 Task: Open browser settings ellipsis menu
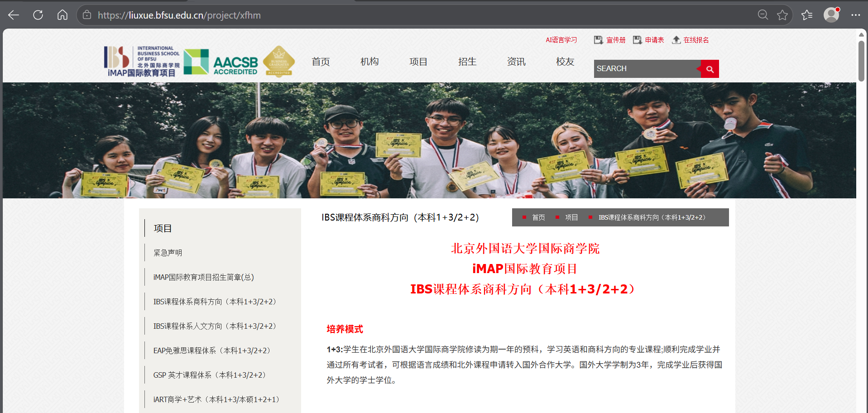click(x=855, y=15)
